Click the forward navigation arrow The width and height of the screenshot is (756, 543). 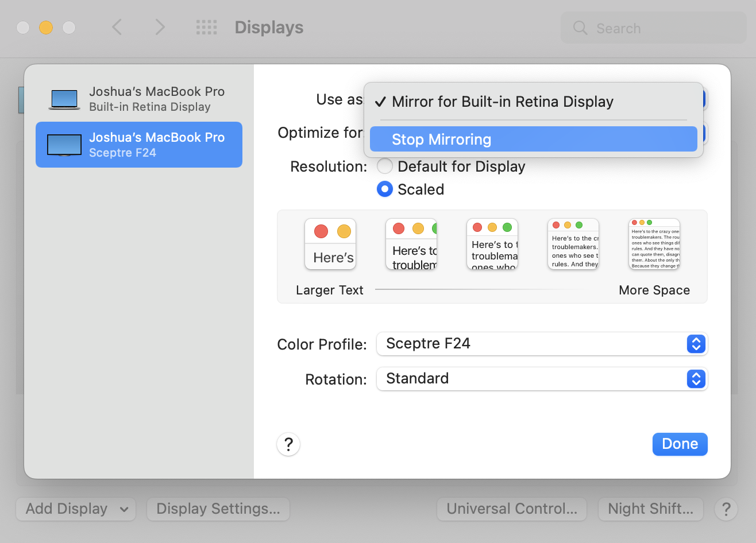click(159, 27)
